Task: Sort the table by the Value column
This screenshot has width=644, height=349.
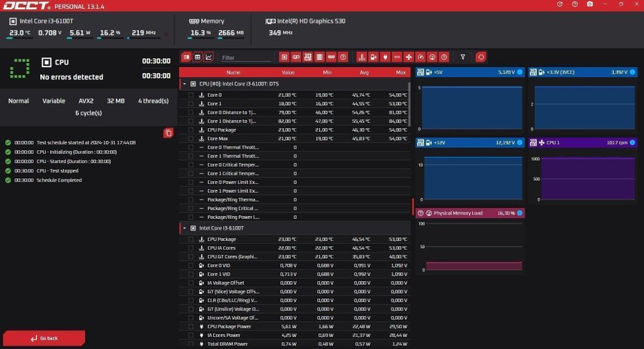Action: click(288, 72)
